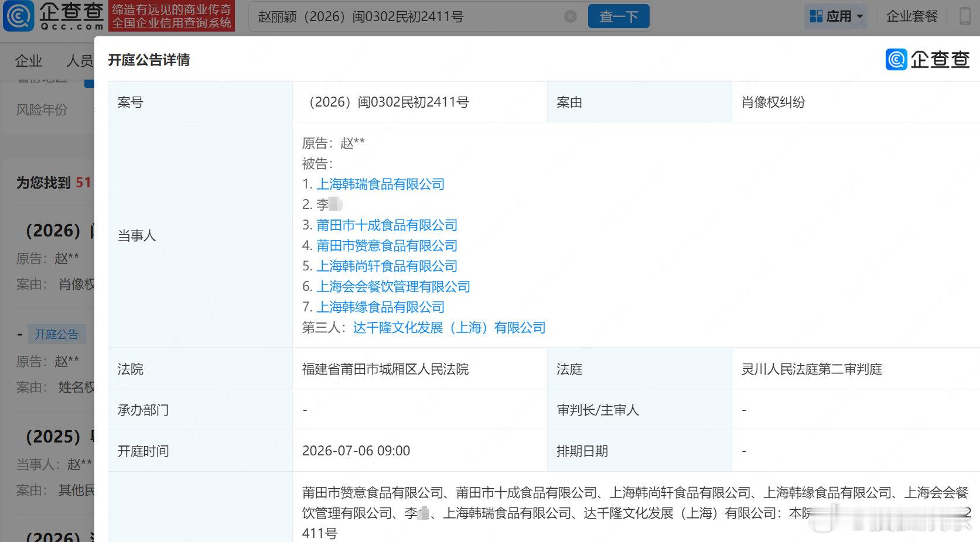Click the 开庭公告详情 dialog title
The image size is (980, 542).
[149, 60]
